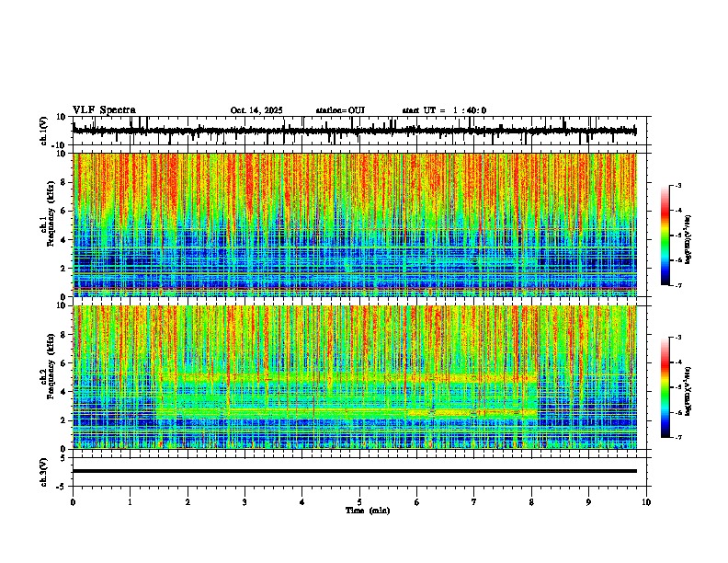
Task: Click inside the ch.2 spectrogram panel
Action: [x=354, y=377]
